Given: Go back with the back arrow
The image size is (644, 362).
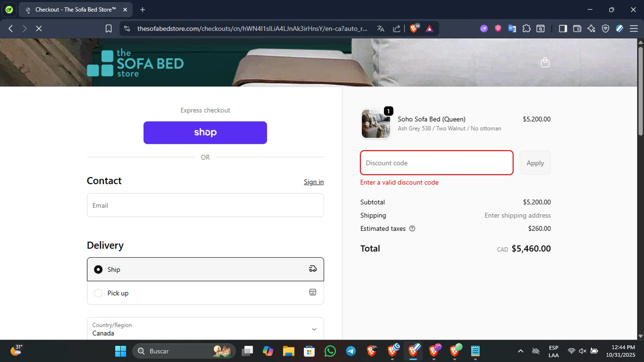Looking at the screenshot, I should tap(11, 28).
